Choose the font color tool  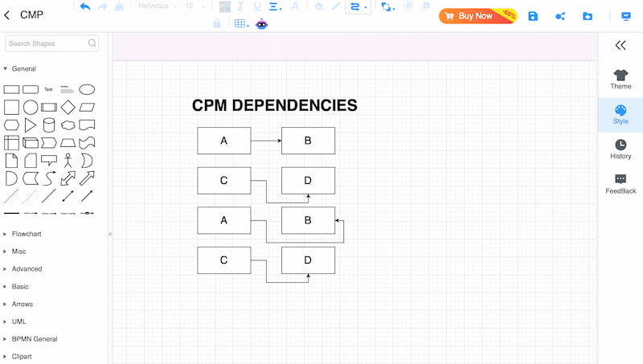[295, 6]
